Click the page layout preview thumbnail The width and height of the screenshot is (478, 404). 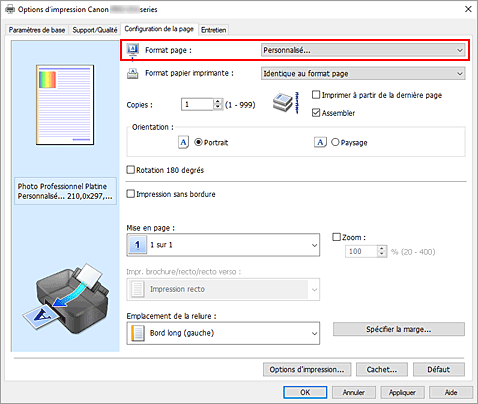coord(65,105)
